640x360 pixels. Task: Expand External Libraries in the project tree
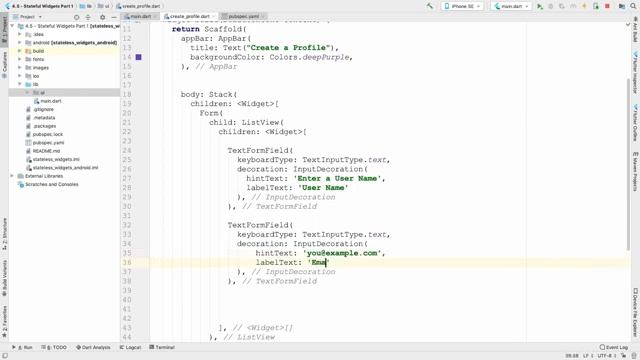tap(12, 176)
